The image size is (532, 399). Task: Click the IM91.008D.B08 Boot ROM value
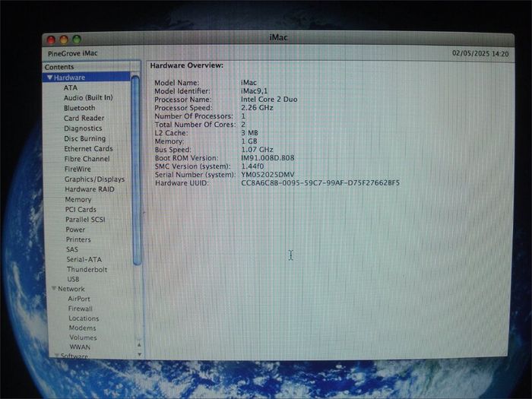click(x=268, y=158)
